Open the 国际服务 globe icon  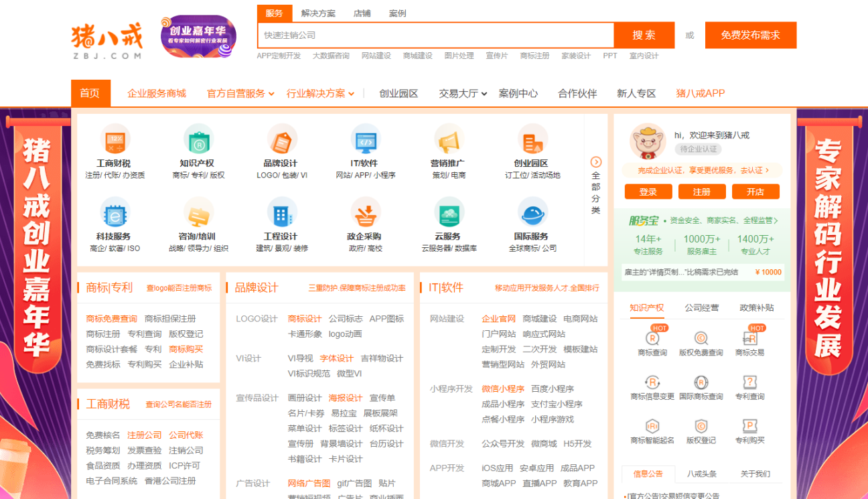click(x=532, y=214)
